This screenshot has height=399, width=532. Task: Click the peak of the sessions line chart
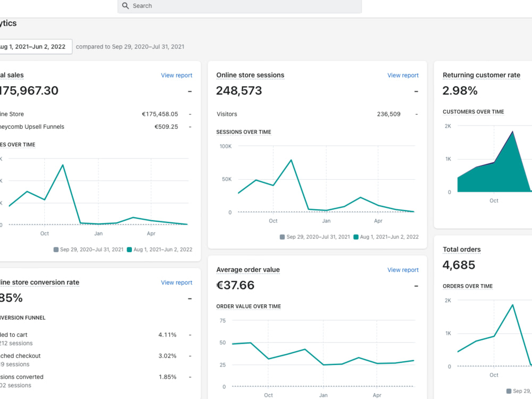291,160
